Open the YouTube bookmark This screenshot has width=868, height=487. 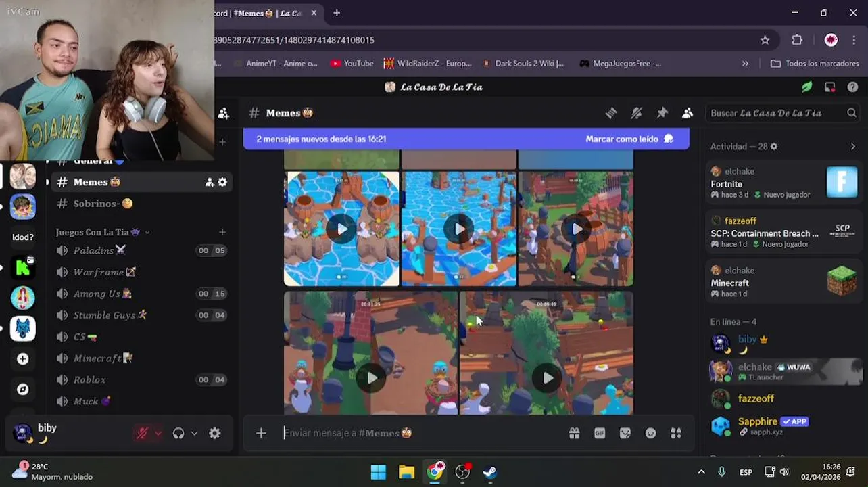pos(352,63)
